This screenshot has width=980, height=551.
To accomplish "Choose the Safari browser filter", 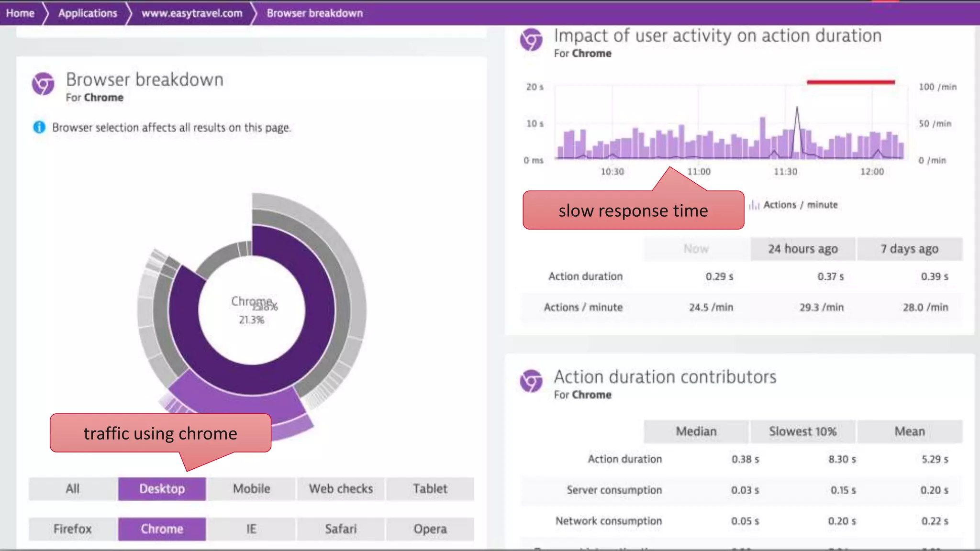I will pos(340,529).
